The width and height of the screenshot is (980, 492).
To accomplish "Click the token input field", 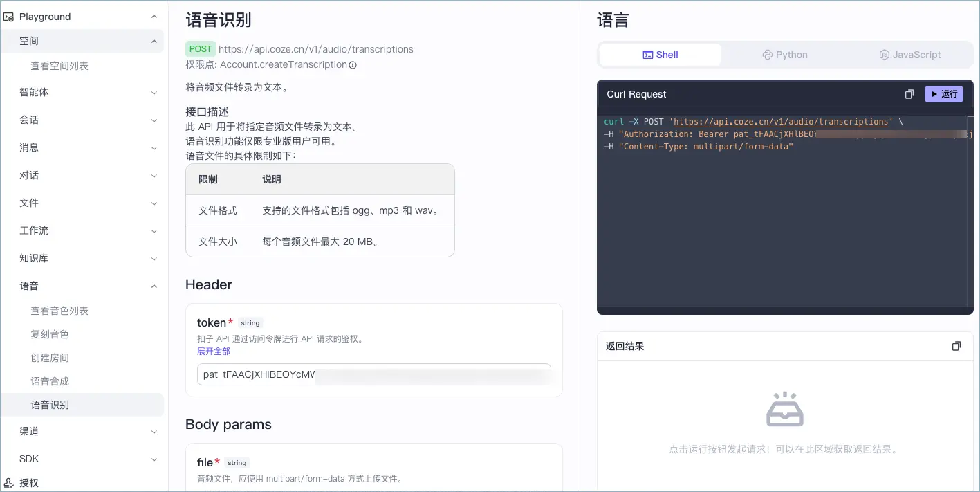I will point(374,374).
